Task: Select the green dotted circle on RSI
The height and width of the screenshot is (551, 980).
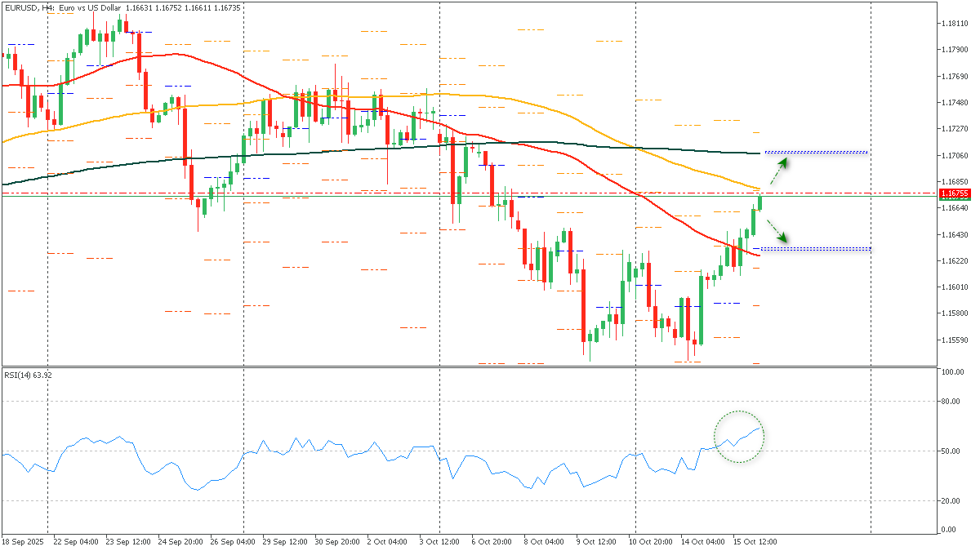Action: [x=739, y=437]
